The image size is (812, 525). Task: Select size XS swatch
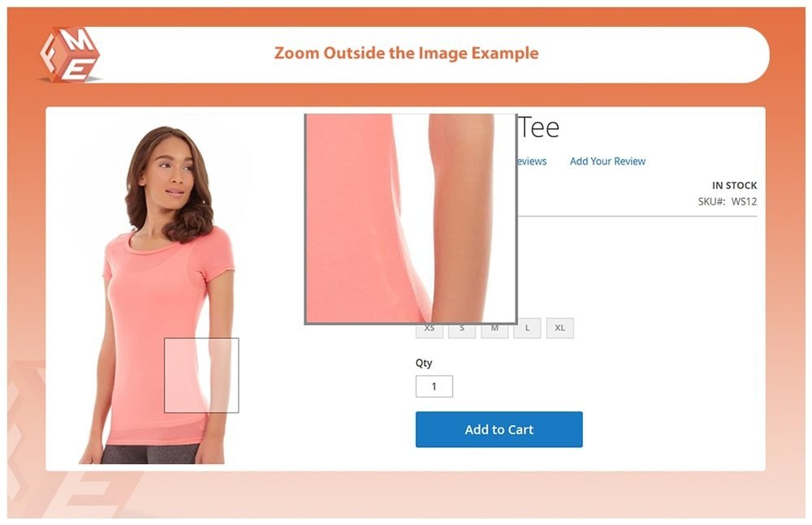pos(430,331)
